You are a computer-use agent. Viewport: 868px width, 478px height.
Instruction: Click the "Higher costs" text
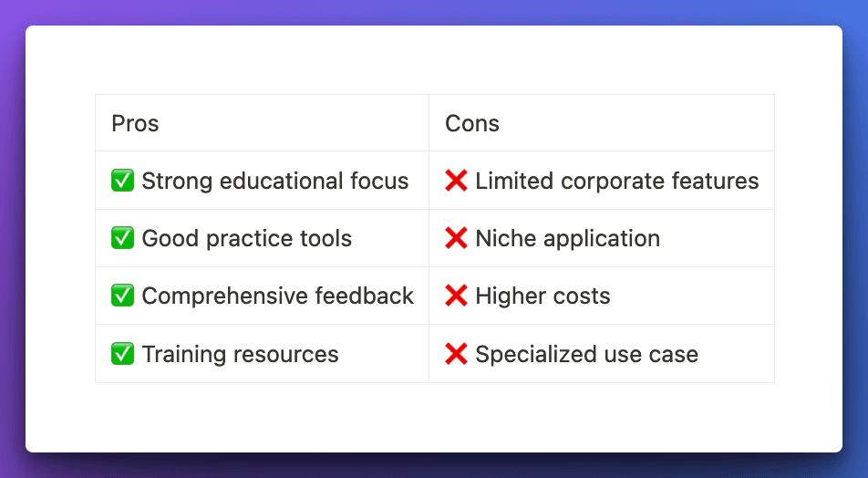coord(543,296)
